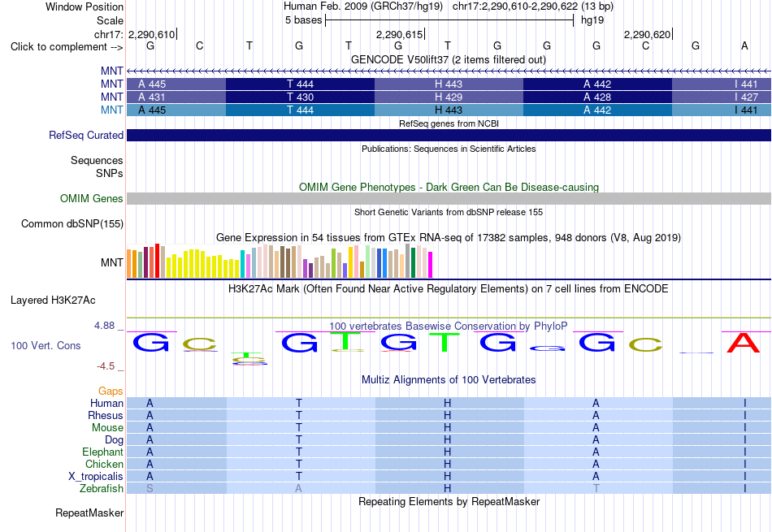Image resolution: width=772 pixels, height=532 pixels.
Task: Click the gray OMIM Genes bar
Action: click(x=449, y=198)
